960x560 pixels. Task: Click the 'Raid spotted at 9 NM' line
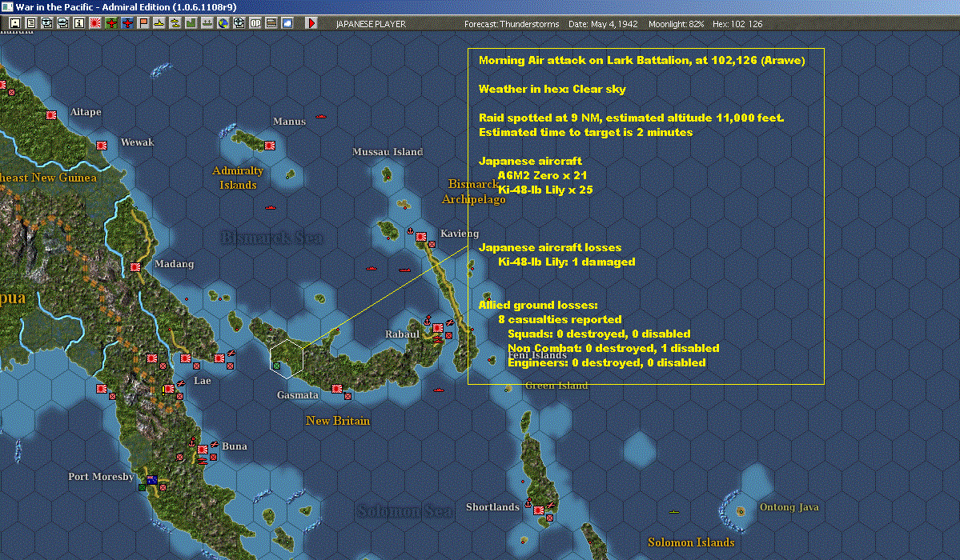click(631, 118)
